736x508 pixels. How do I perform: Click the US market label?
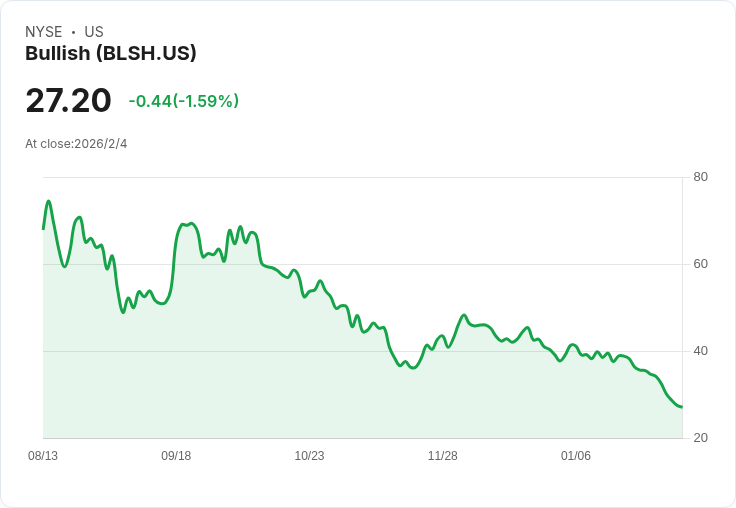click(94, 32)
